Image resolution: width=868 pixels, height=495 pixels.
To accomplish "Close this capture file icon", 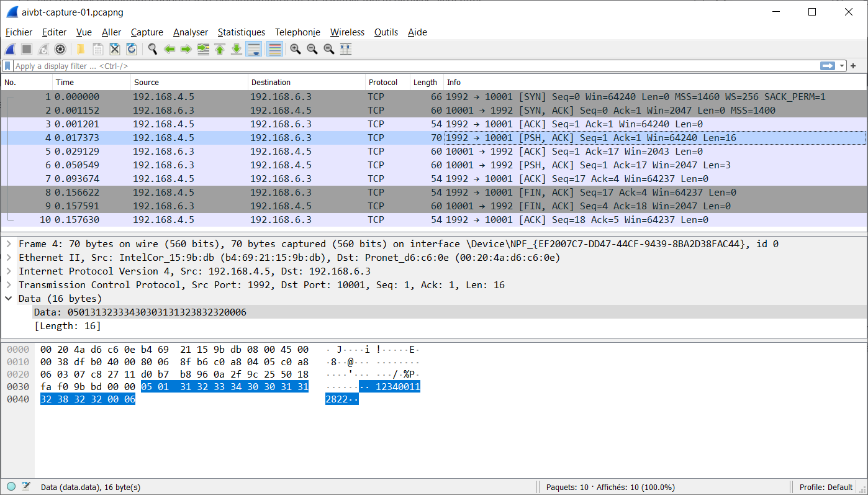I will click(115, 49).
